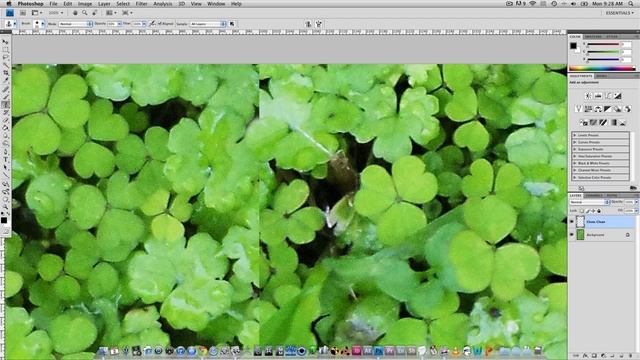Viewport: 640px width, 360px height.
Task: Select the Type tool
Action: click(x=5, y=160)
